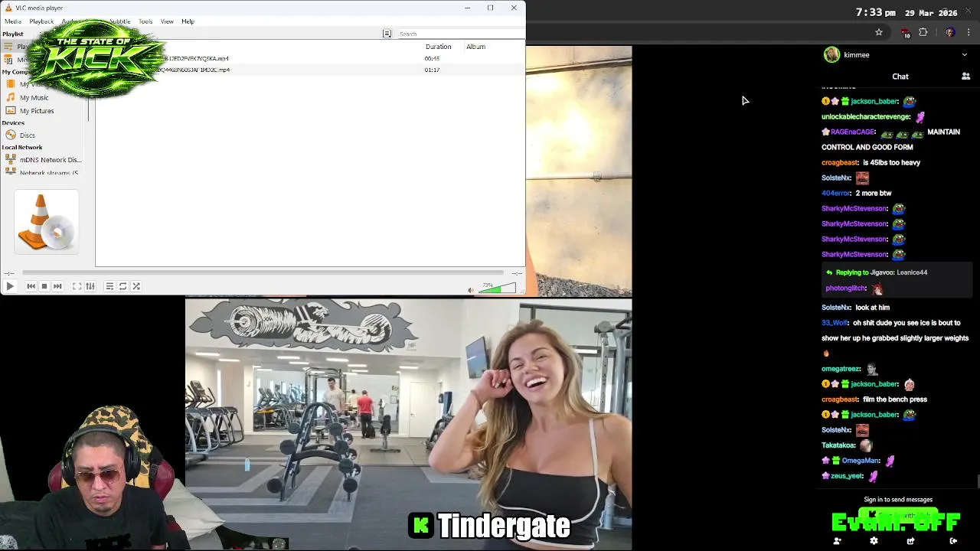Click username 404error in chat
This screenshot has height=551, width=980.
point(835,193)
